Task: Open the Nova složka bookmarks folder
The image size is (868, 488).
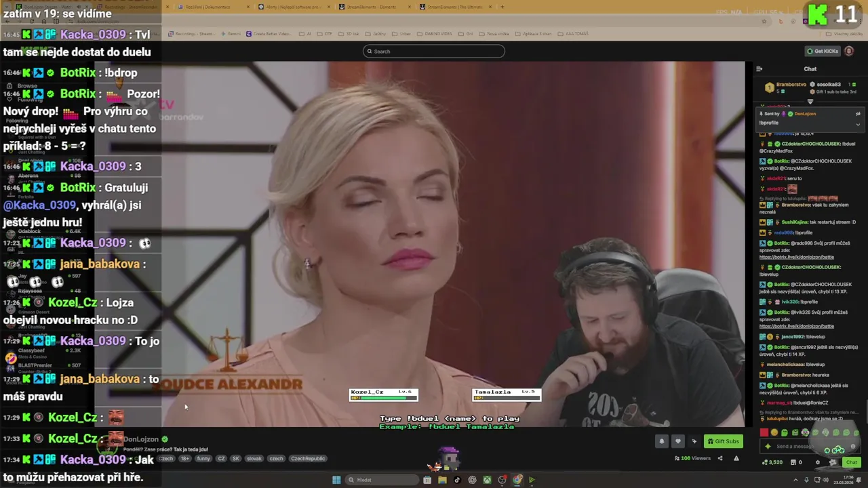Action: point(494,34)
